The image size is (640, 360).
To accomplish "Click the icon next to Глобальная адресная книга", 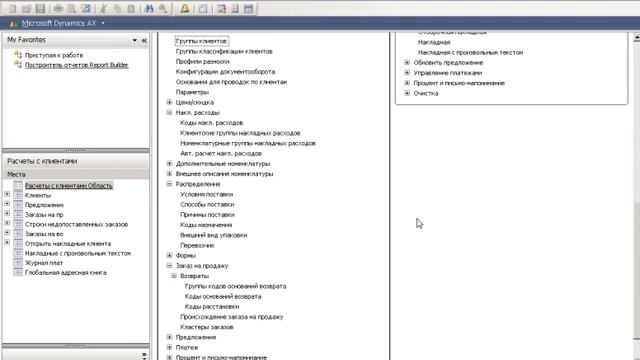I will coord(18,273).
